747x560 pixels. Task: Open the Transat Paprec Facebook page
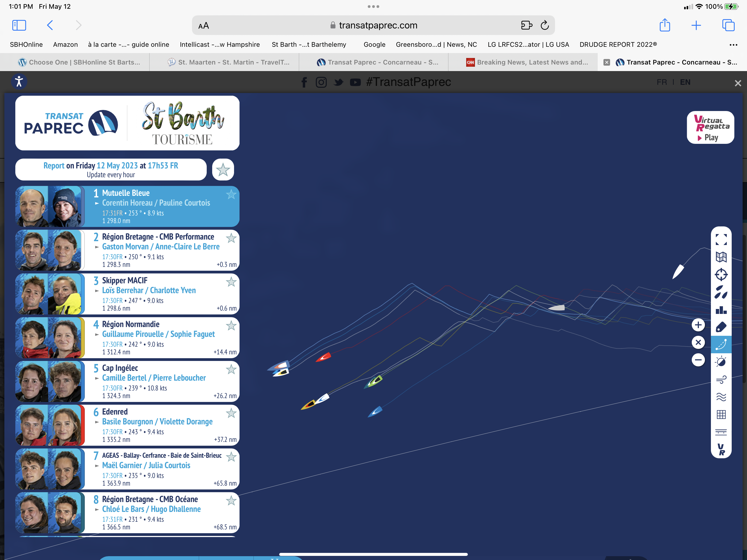click(304, 82)
